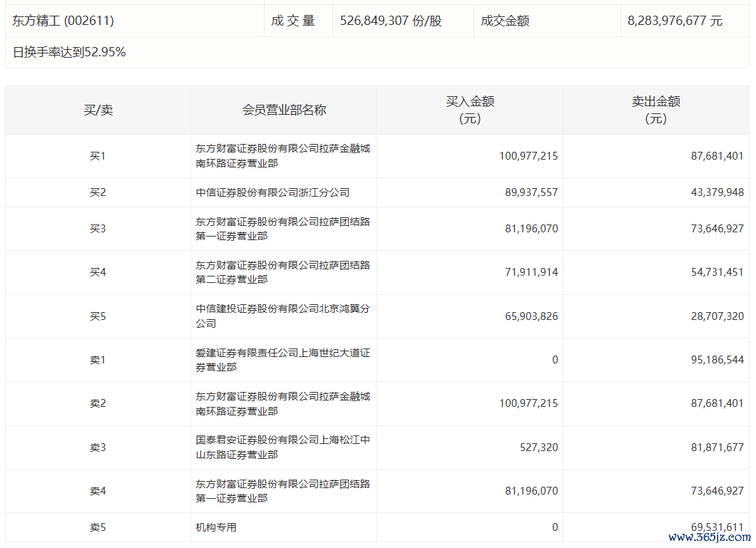
Task: Click the 买/卖 column header
Action: point(98,110)
